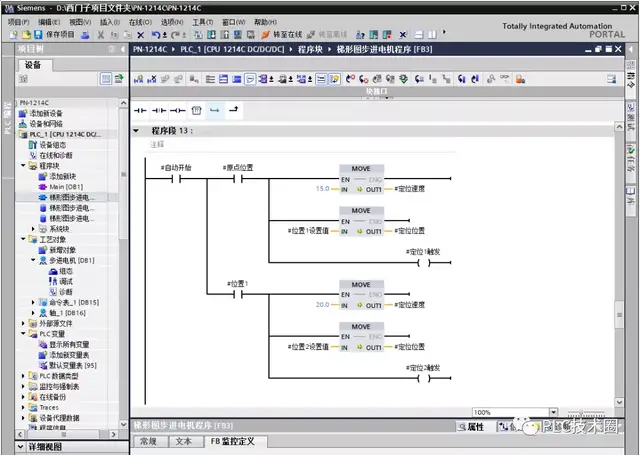Select the #定位1触发 coil

click(424, 263)
